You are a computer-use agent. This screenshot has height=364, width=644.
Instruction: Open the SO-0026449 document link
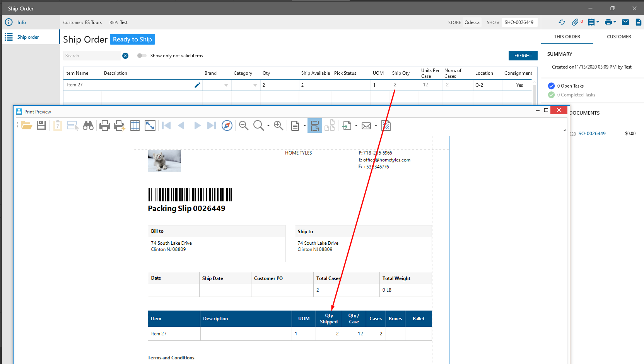point(592,134)
